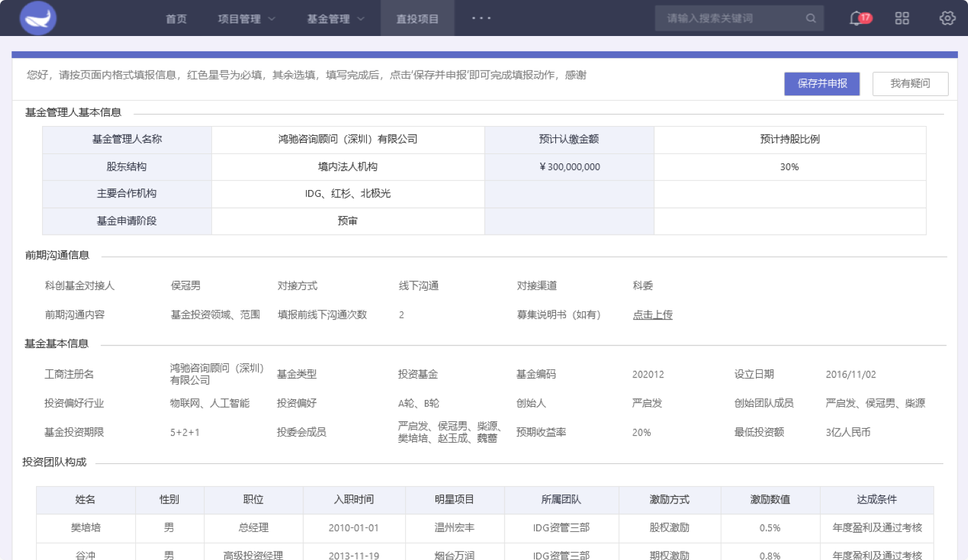The image size is (968, 560).
Task: Click the 明星项目 column header
Action: click(x=455, y=499)
